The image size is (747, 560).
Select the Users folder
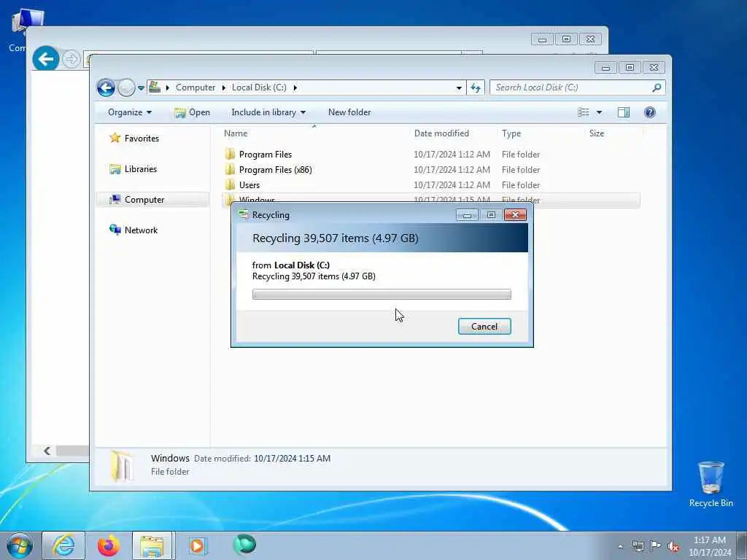[249, 184]
